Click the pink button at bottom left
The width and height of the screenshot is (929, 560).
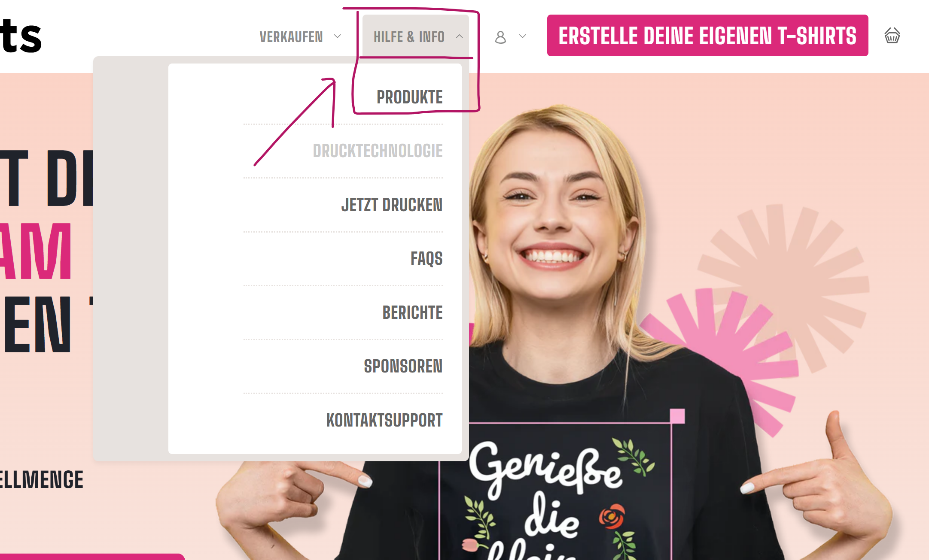click(92, 557)
